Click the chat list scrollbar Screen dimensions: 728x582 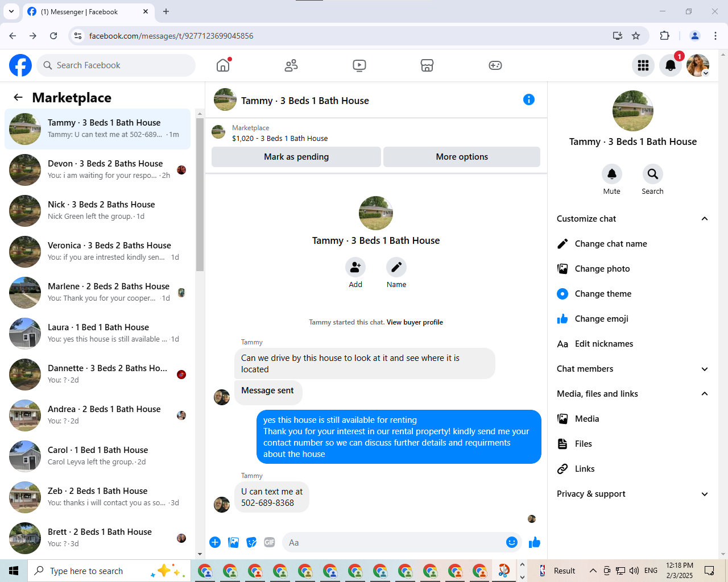(x=200, y=195)
